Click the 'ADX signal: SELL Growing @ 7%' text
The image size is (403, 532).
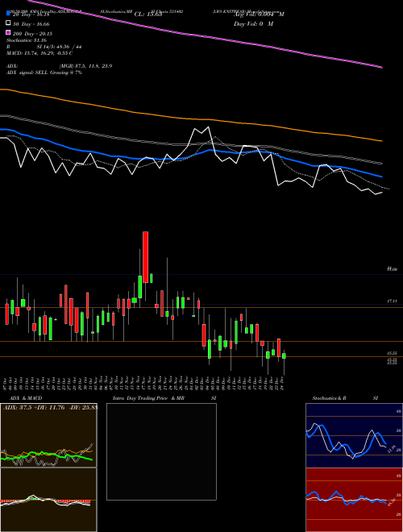pyautogui.click(x=44, y=73)
